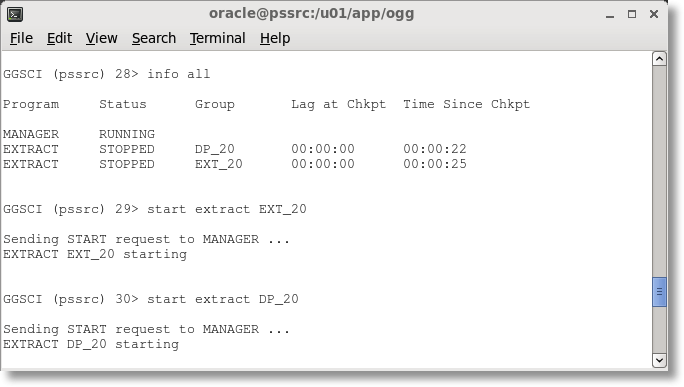The width and height of the screenshot is (684, 387).
Task: Click the scrollbar up arrow
Action: tap(659, 59)
